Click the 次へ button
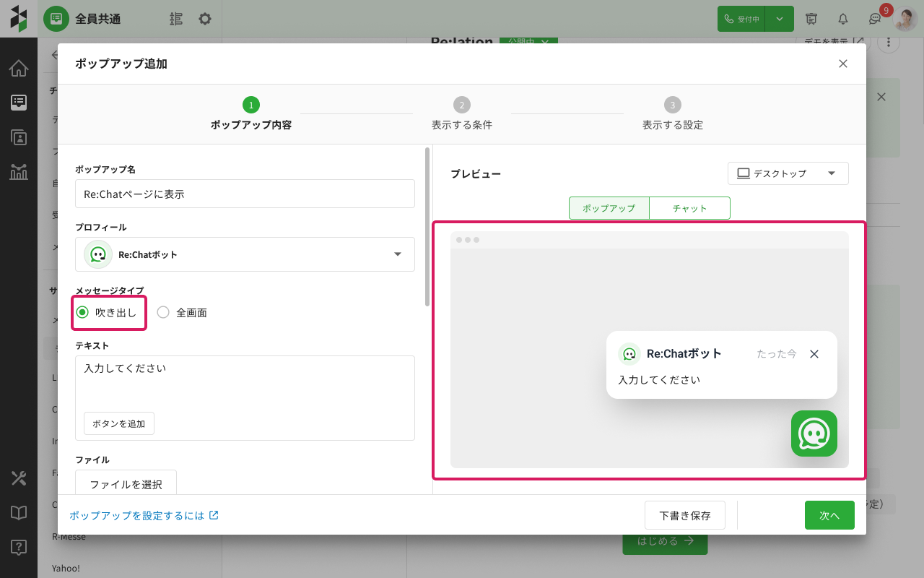This screenshot has height=578, width=924. tap(829, 515)
